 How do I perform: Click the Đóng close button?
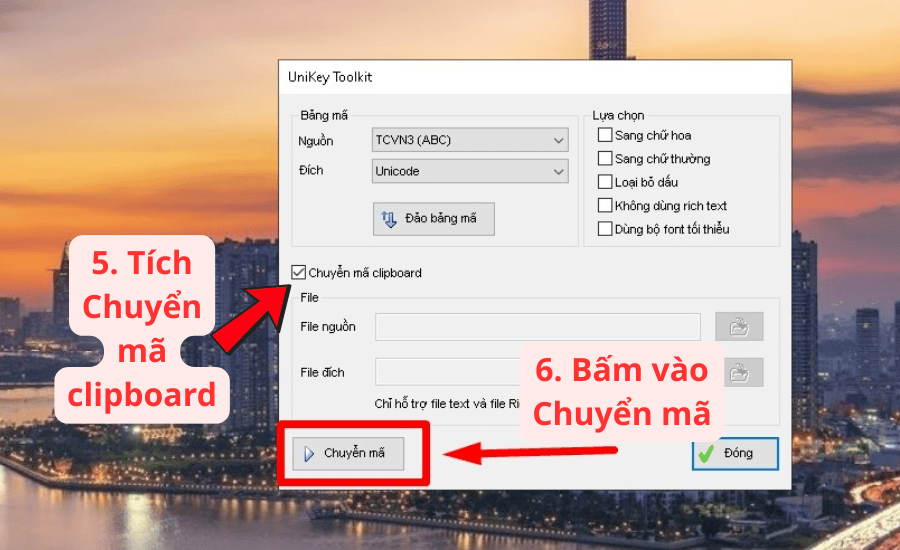[734, 453]
